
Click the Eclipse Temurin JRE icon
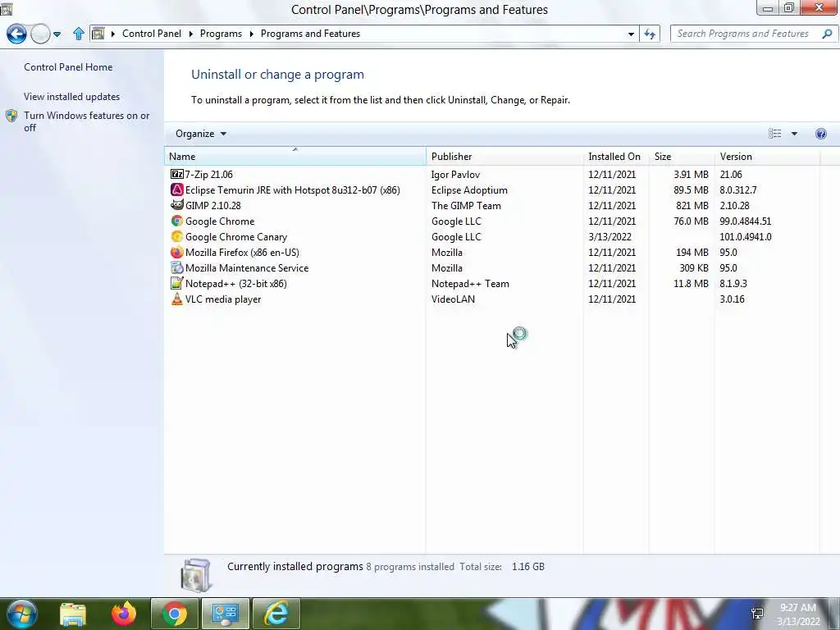pyautogui.click(x=177, y=189)
